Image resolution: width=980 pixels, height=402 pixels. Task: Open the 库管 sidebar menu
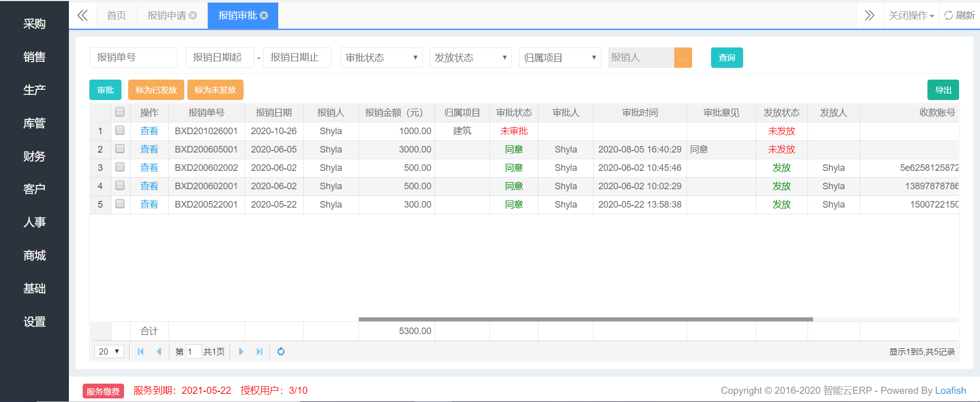pyautogui.click(x=34, y=123)
